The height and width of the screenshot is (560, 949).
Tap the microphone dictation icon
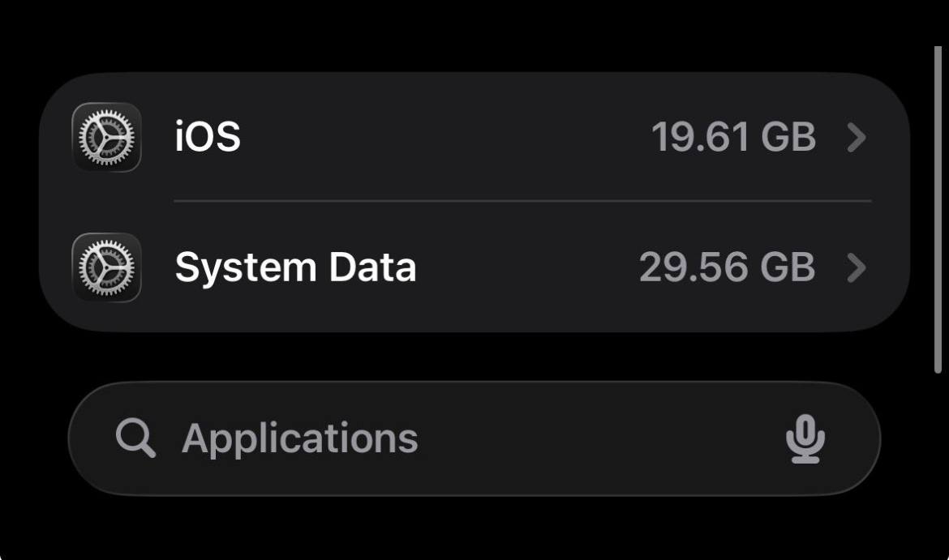pos(805,439)
